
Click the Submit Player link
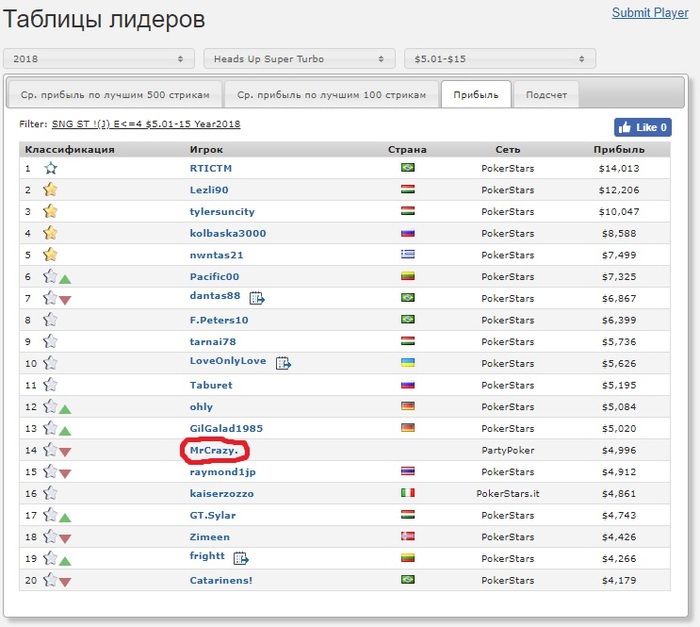(650, 13)
